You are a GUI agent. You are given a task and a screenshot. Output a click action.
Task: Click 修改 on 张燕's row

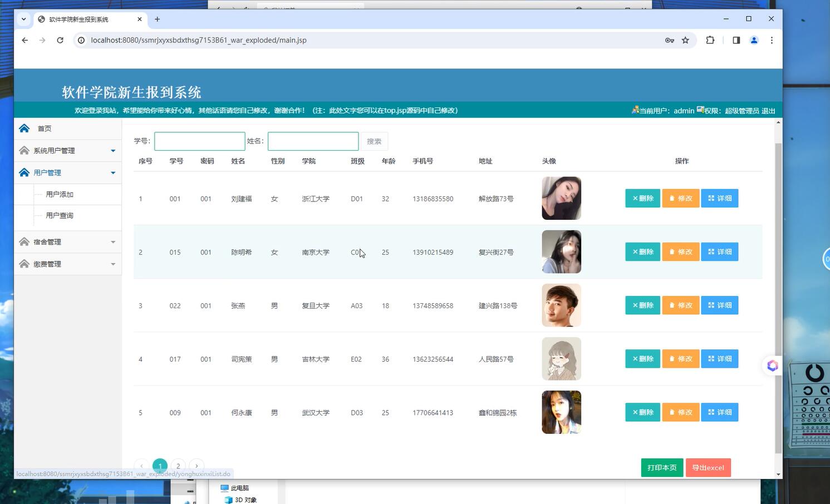pos(680,305)
